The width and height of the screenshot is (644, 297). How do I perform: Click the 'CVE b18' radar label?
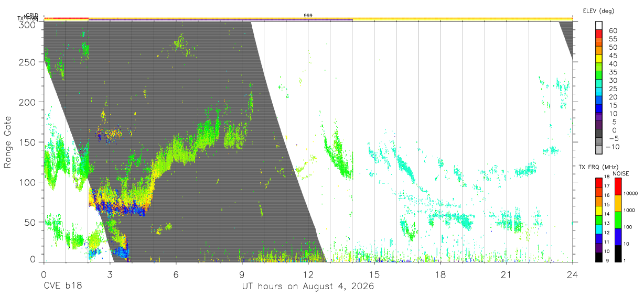pos(62,287)
